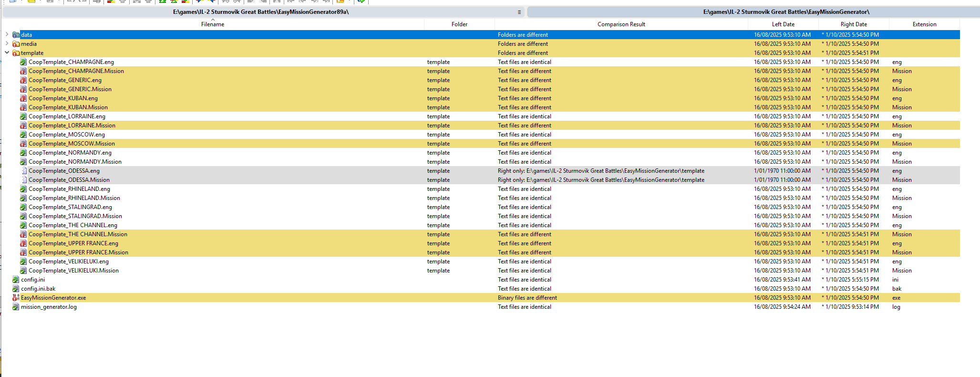Expand the data folder tree node

[7, 34]
